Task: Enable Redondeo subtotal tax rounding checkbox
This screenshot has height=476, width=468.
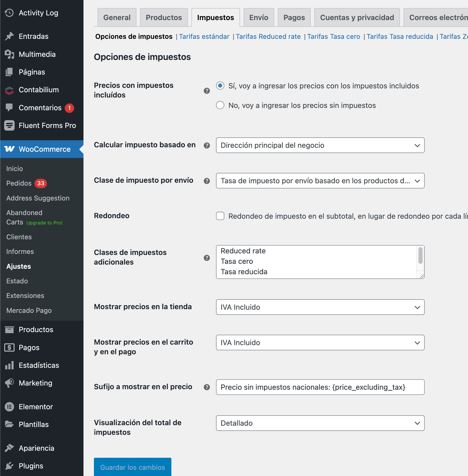Action: [x=220, y=216]
